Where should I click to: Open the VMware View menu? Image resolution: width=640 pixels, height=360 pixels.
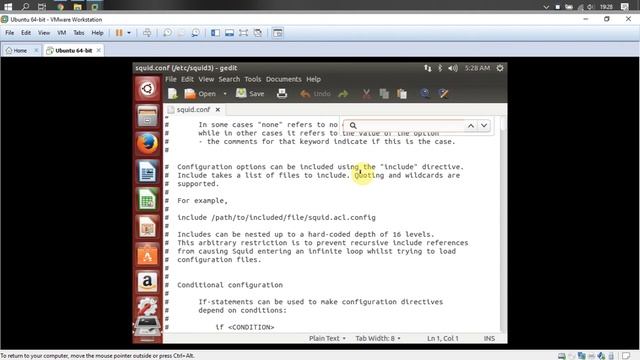pyautogui.click(x=44, y=33)
